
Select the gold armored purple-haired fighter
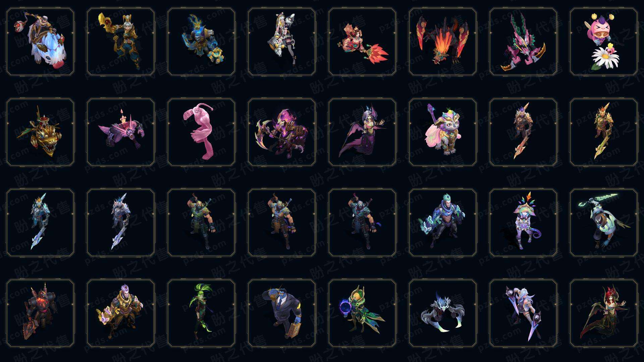point(121,313)
